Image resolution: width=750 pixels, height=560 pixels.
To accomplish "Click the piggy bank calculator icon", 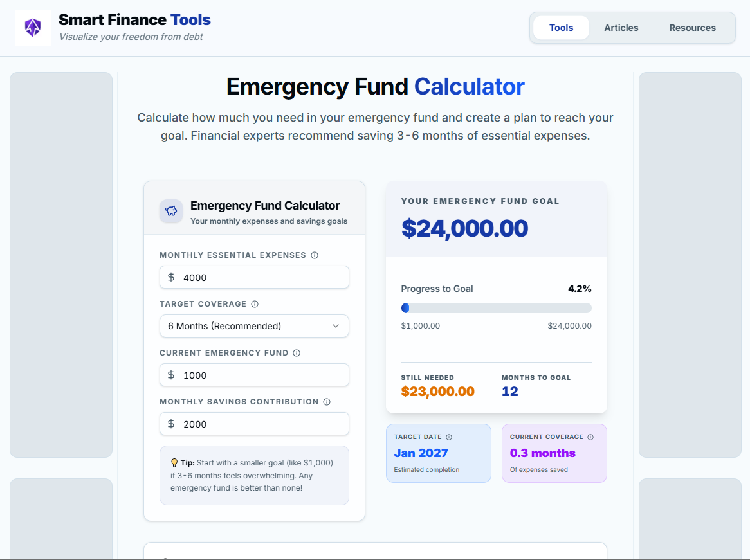I will coord(170,211).
